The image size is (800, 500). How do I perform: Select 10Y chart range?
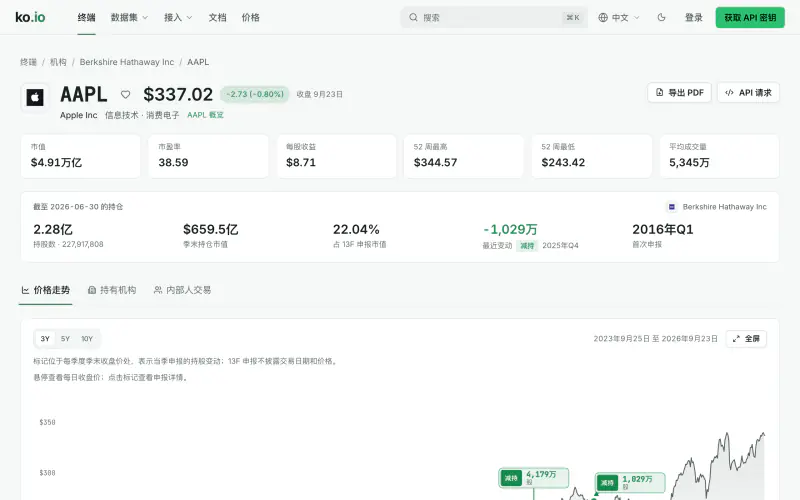click(87, 339)
